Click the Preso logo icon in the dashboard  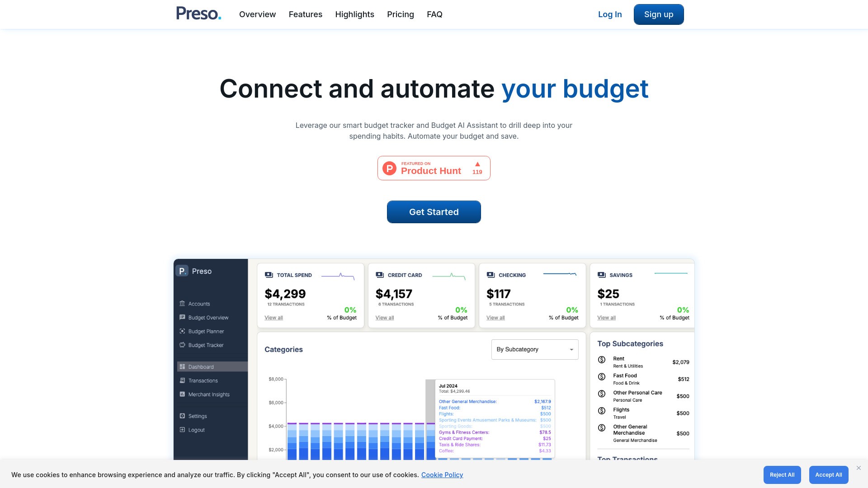(x=182, y=271)
